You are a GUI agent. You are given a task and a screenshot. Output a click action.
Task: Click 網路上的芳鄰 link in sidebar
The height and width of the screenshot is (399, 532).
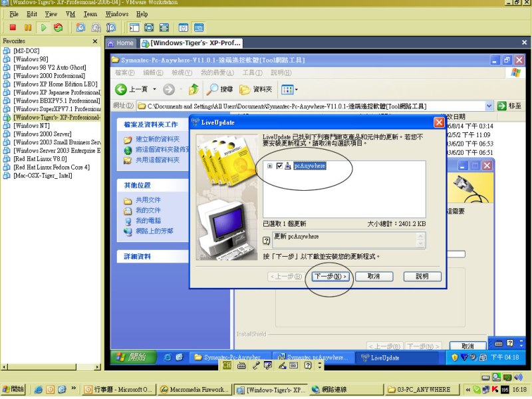click(154, 231)
